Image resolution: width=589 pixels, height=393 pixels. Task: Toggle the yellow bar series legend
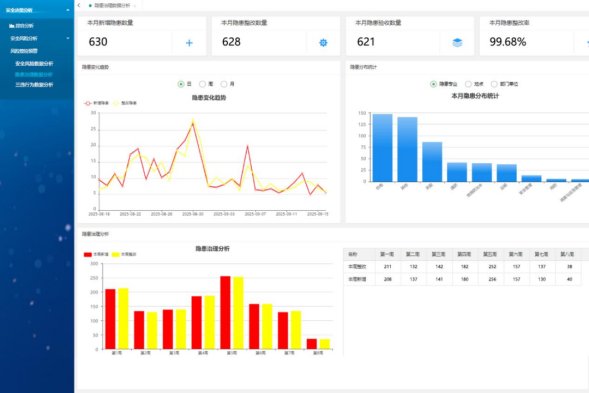pos(124,254)
